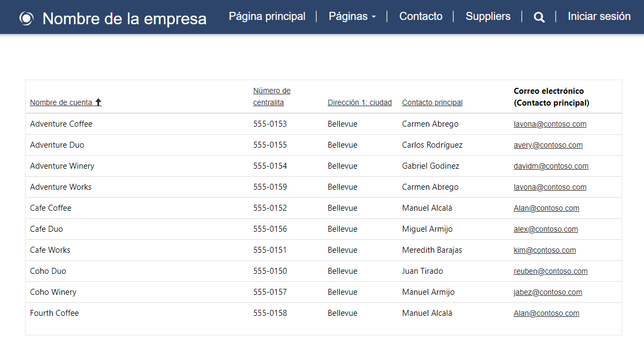Click Manuel Alcalá in Fourth Coffee row
This screenshot has height=360, width=644.
427,313
